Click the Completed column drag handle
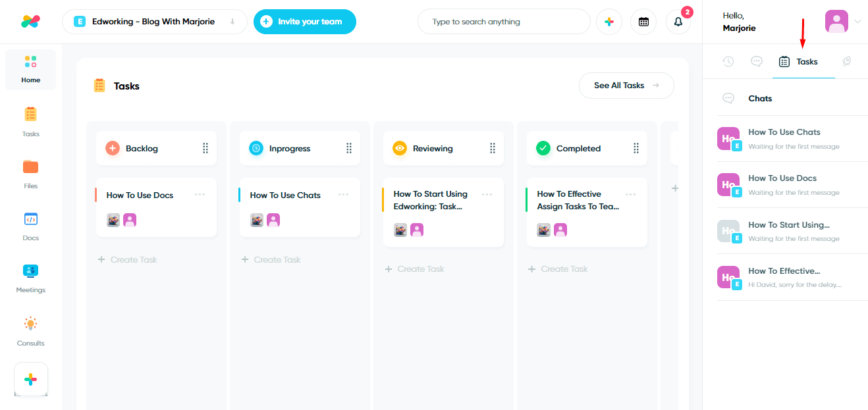The width and height of the screenshot is (868, 410). click(x=636, y=148)
